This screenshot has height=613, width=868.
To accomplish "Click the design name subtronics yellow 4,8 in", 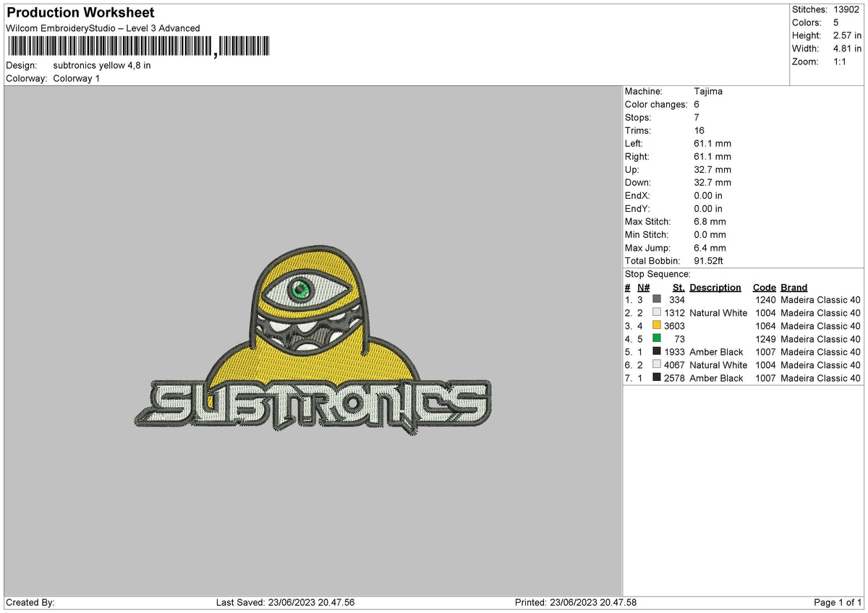I will click(103, 65).
